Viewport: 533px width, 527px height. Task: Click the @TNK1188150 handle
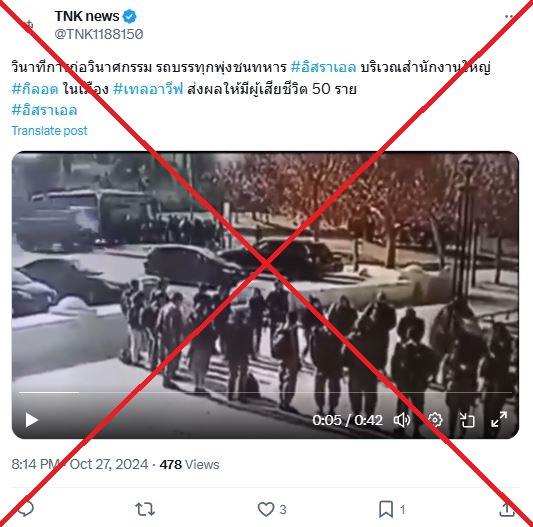[x=99, y=34]
